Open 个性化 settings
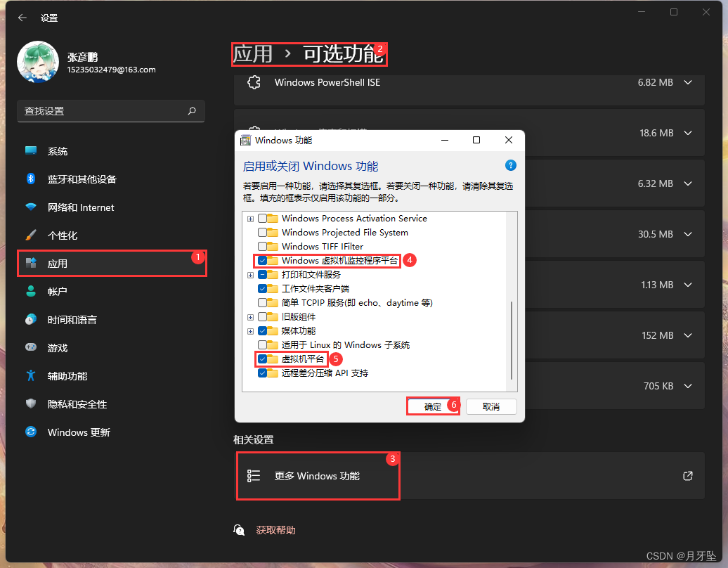Viewport: 728px width, 568px height. coord(110,235)
